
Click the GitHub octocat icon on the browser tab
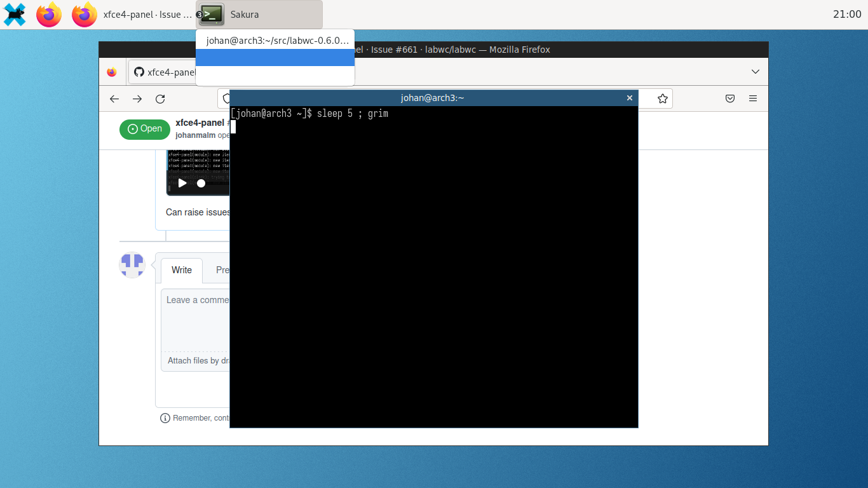tap(139, 71)
